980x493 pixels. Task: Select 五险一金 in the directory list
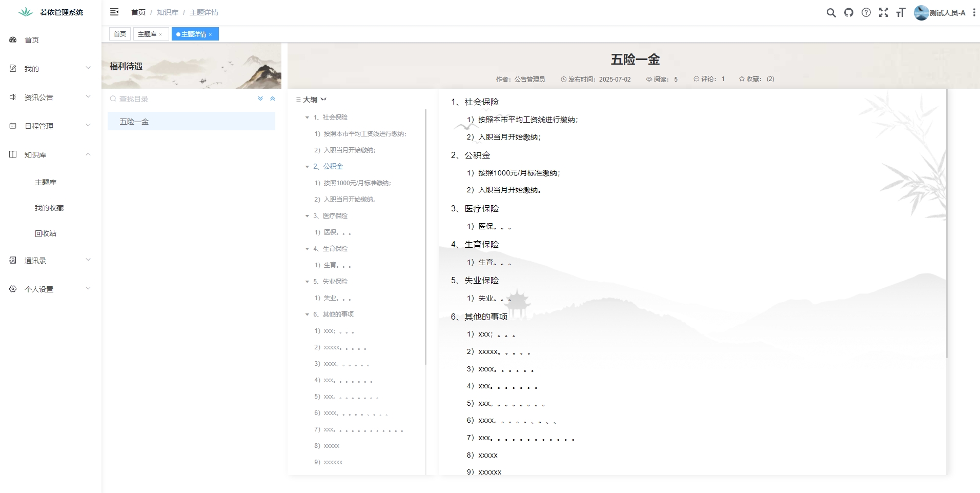point(191,122)
